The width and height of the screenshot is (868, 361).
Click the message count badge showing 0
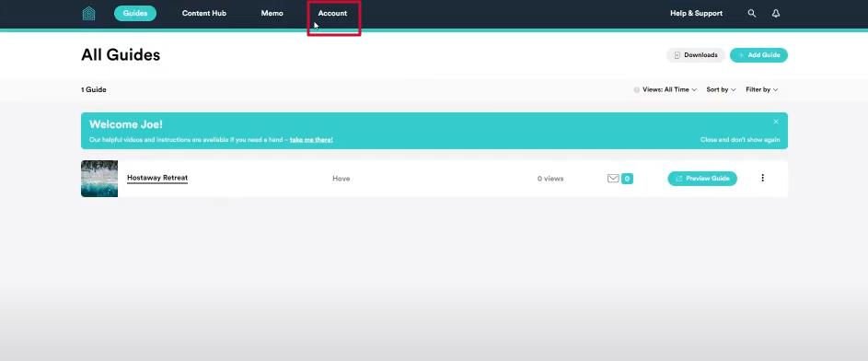(627, 179)
